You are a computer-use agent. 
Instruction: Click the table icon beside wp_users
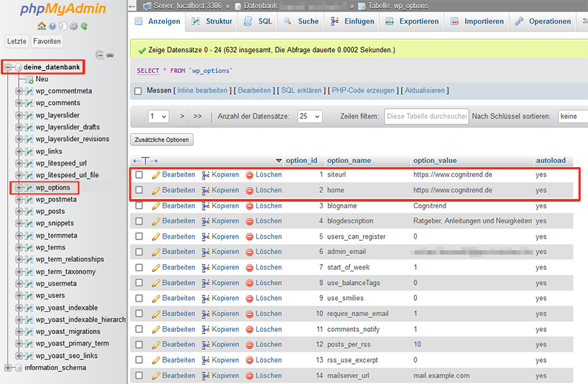[x=29, y=296]
